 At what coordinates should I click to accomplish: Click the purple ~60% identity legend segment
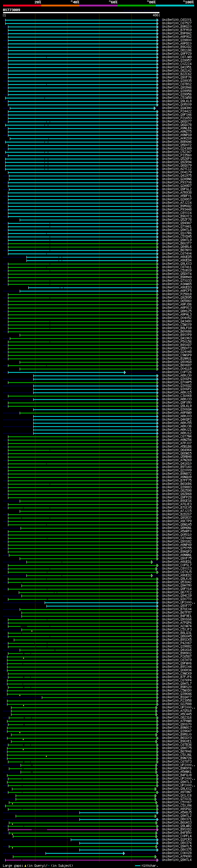(x=99, y=6)
